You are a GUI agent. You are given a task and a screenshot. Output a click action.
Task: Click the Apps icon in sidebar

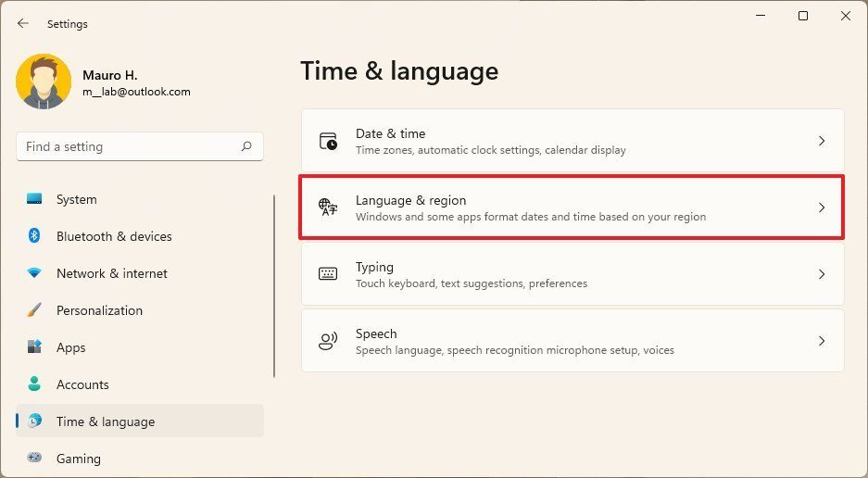click(34, 347)
